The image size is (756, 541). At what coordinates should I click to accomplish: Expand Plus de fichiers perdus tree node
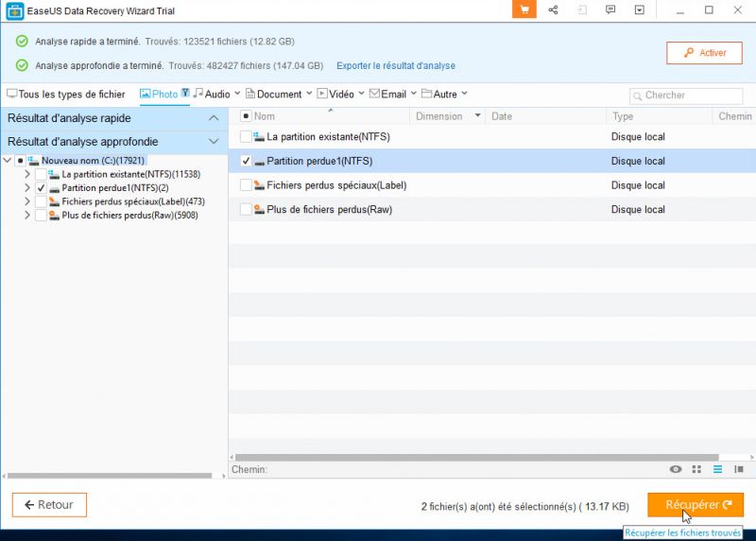(x=27, y=216)
